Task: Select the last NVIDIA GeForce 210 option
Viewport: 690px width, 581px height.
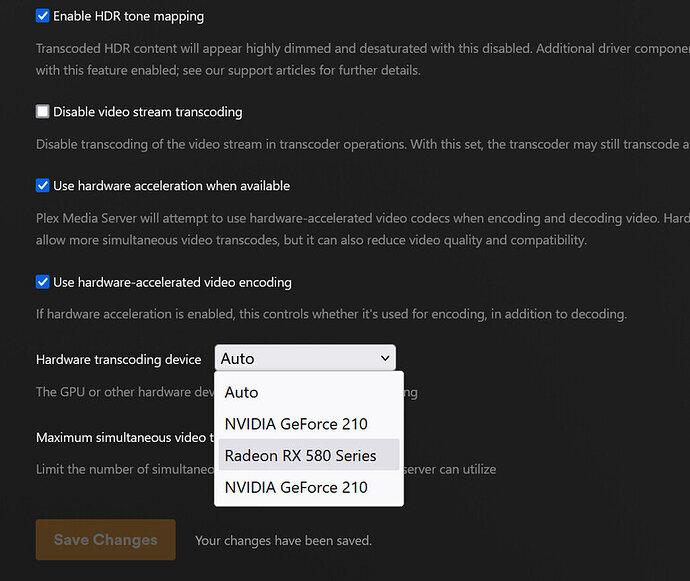Action: [296, 488]
